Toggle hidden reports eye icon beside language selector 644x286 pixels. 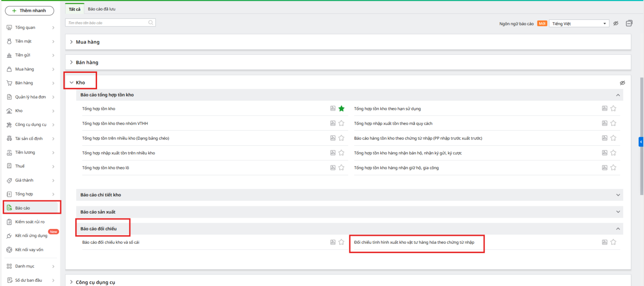point(616,23)
